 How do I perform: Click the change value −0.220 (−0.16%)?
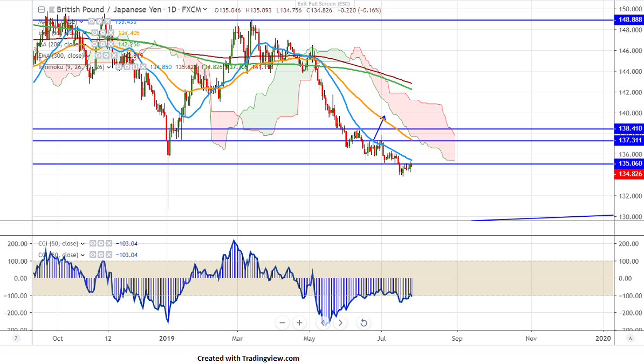coord(359,10)
